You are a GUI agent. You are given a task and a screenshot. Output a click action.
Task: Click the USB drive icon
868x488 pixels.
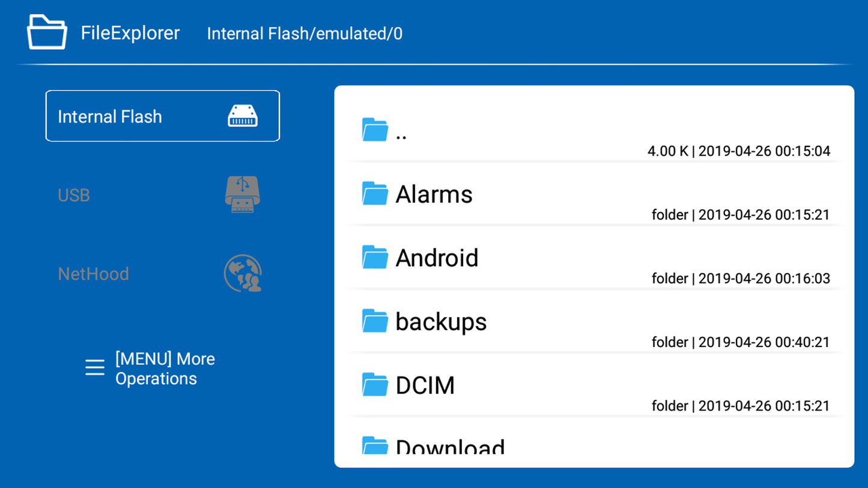tap(243, 194)
